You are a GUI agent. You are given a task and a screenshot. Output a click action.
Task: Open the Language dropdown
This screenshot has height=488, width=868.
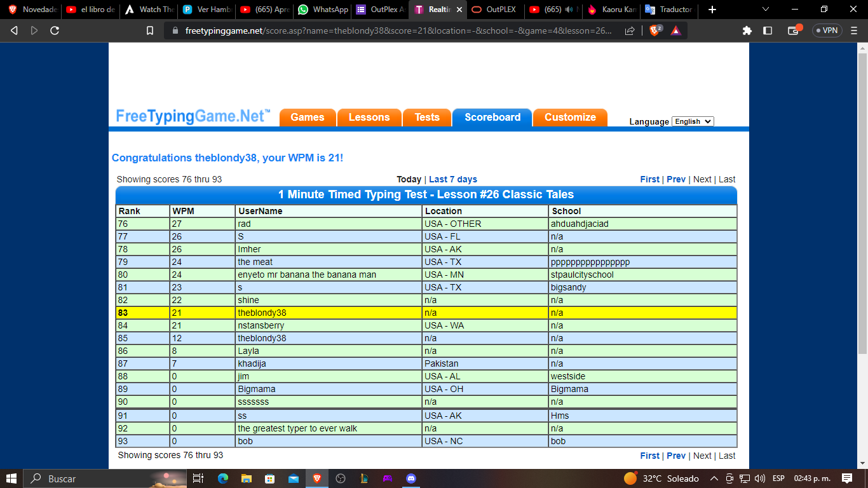click(693, 121)
